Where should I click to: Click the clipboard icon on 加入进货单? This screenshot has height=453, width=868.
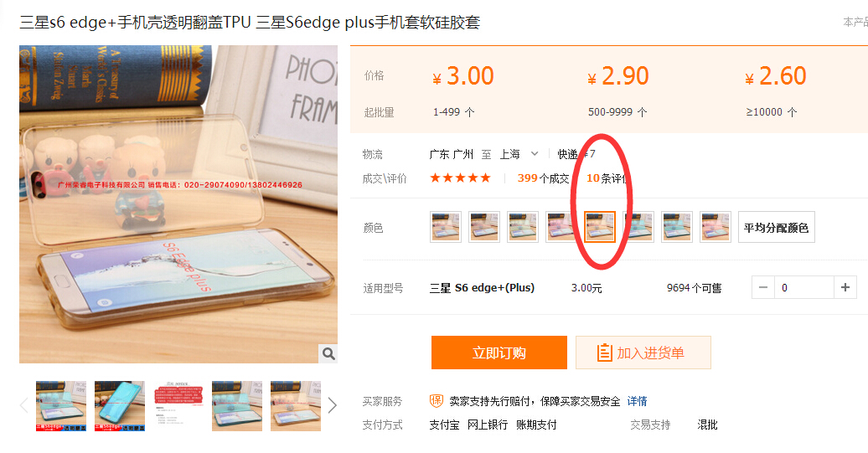point(605,353)
